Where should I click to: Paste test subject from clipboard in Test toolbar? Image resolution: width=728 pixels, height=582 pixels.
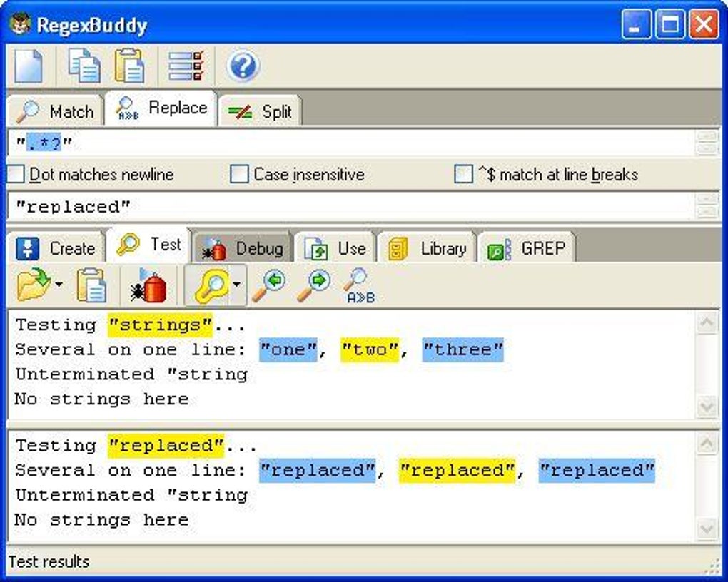[91, 285]
